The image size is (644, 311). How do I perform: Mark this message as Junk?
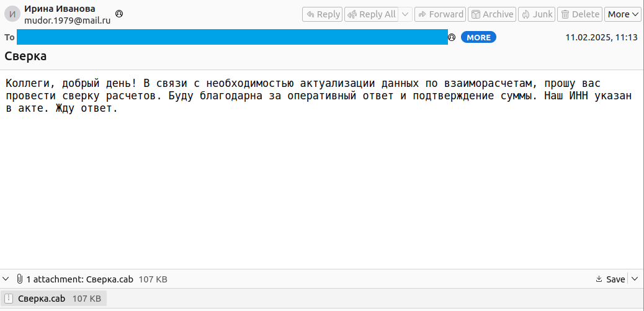(x=536, y=14)
